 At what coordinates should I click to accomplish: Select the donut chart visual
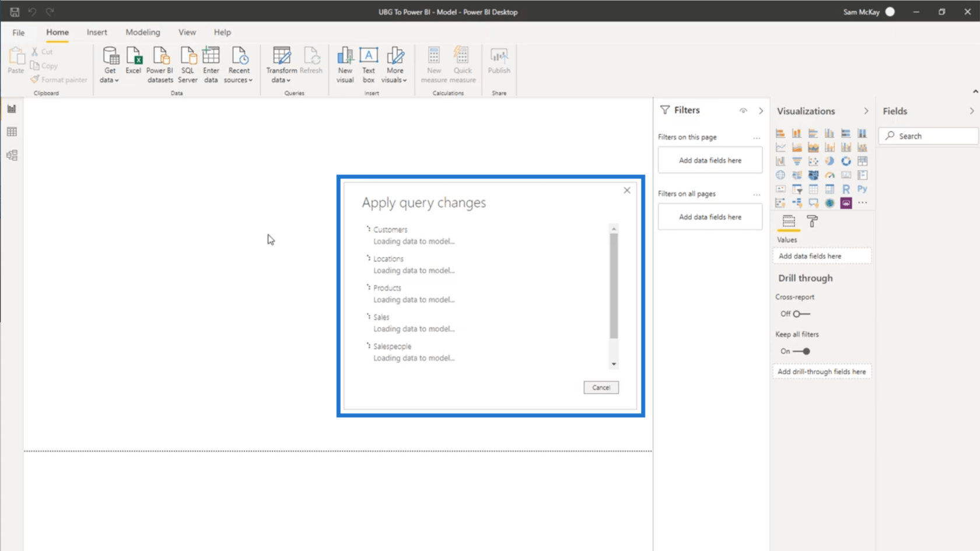click(846, 161)
